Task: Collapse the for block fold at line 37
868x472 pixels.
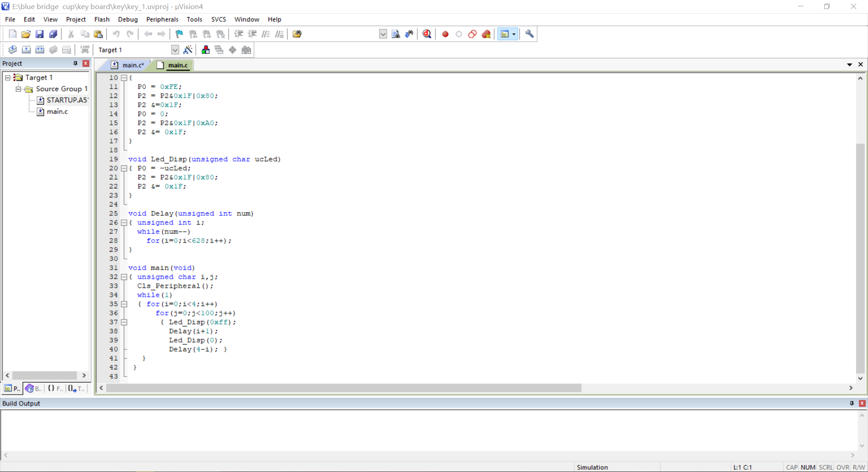Action: (x=124, y=322)
